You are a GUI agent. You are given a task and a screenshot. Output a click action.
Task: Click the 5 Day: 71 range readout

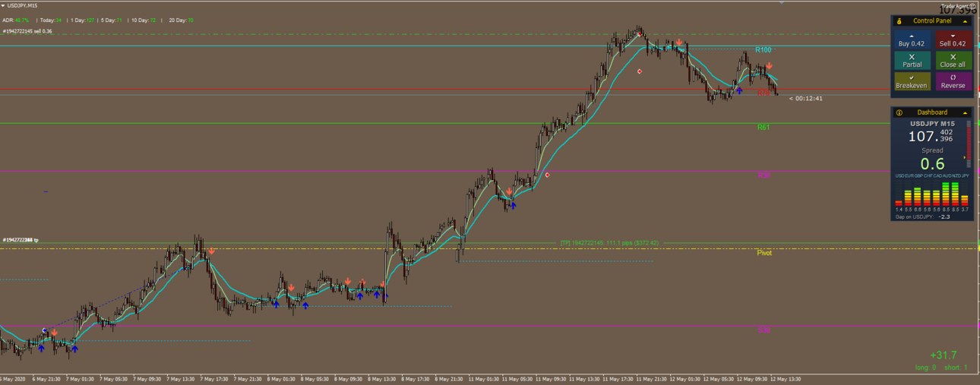tap(112, 21)
